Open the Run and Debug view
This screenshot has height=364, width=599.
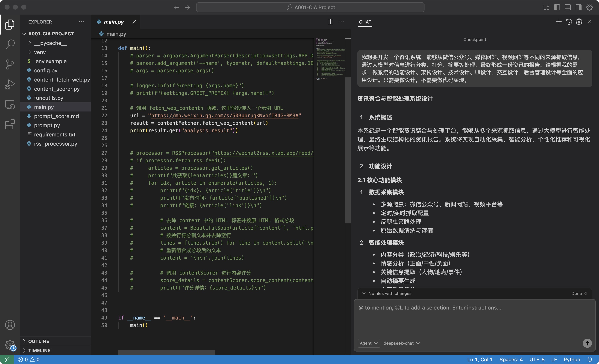pyautogui.click(x=10, y=85)
